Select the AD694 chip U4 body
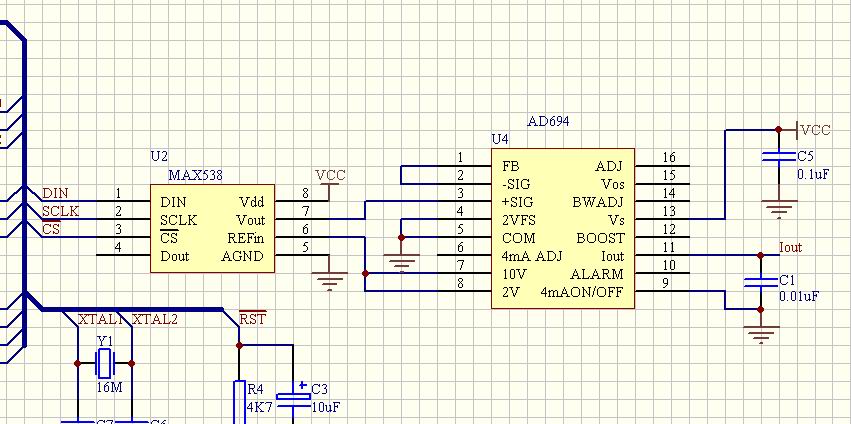The image size is (851, 424). [x=563, y=229]
